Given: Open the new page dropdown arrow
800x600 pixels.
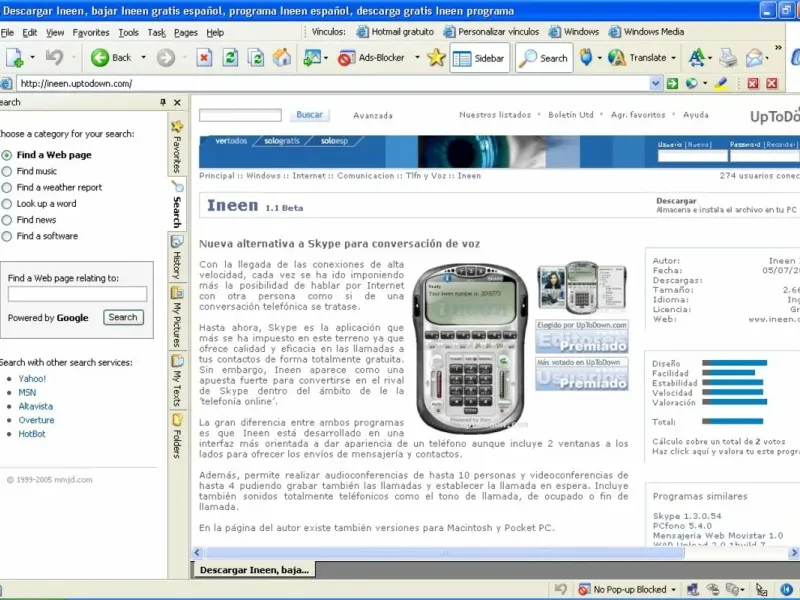Looking at the screenshot, I should pyautogui.click(x=32, y=58).
